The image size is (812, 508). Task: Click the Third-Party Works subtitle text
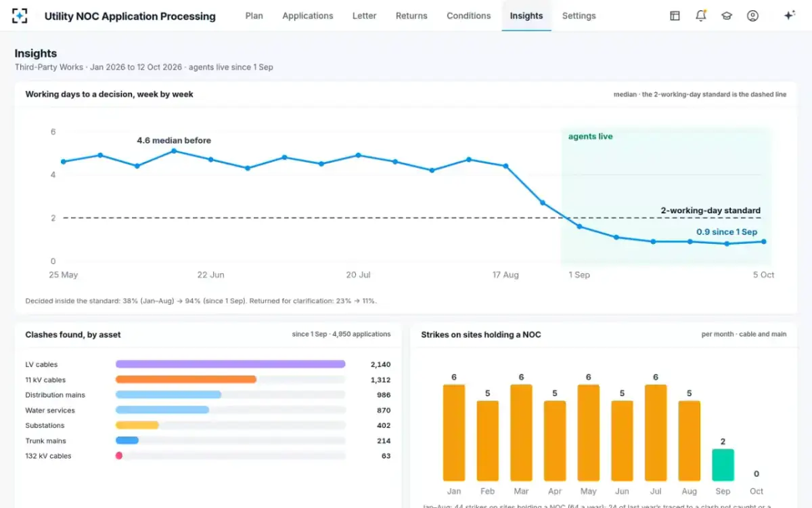point(144,67)
